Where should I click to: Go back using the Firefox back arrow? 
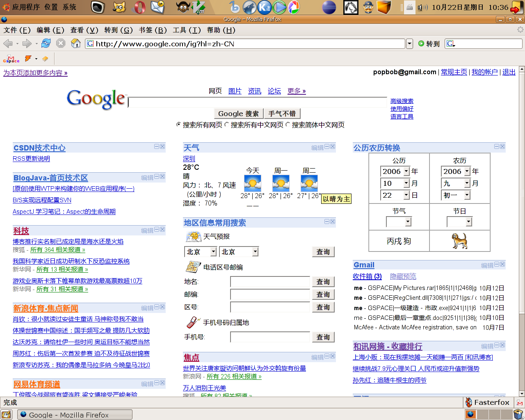[8, 43]
